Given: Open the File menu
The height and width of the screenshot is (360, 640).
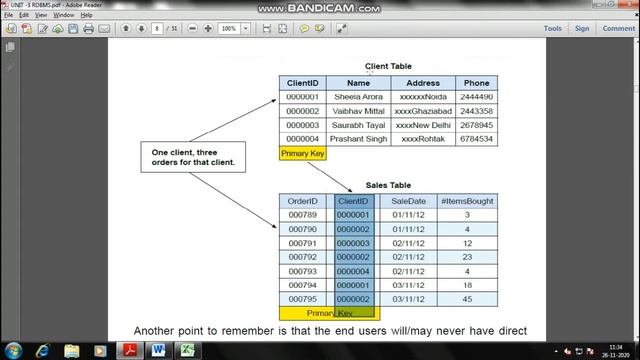Looking at the screenshot, I should click(x=8, y=15).
